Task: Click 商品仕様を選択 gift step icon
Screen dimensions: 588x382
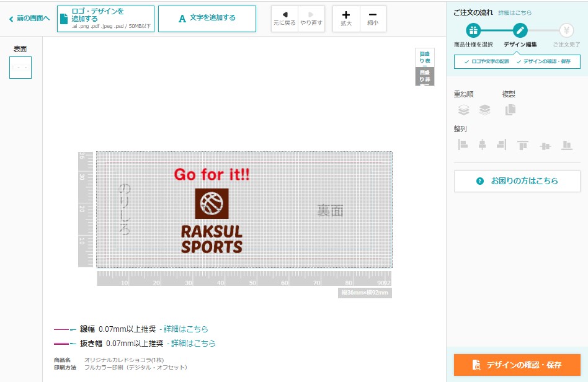Action: (x=473, y=30)
